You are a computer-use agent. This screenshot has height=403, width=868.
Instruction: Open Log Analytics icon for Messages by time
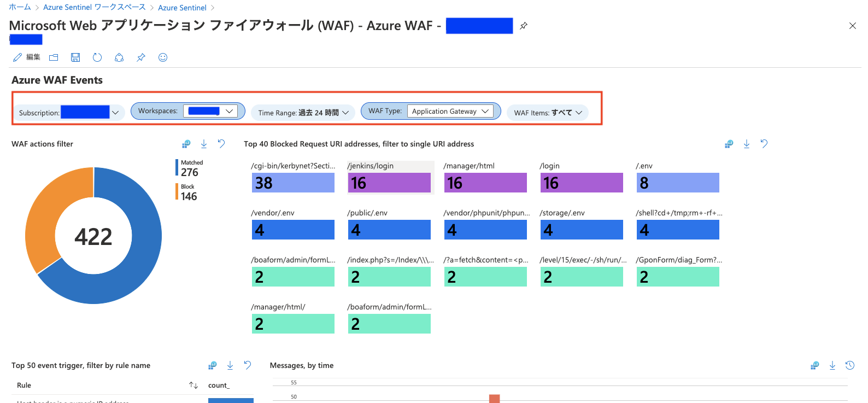click(x=815, y=365)
